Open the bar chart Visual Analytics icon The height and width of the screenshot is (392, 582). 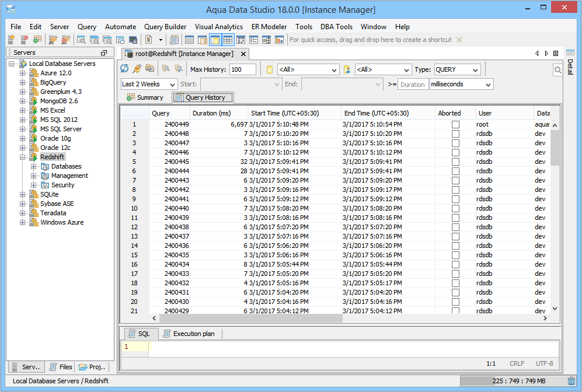coord(279,40)
